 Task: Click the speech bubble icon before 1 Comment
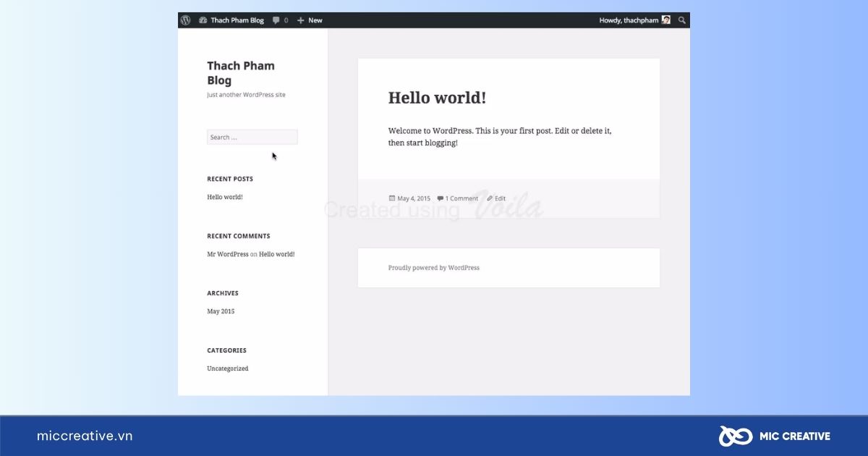coord(440,198)
